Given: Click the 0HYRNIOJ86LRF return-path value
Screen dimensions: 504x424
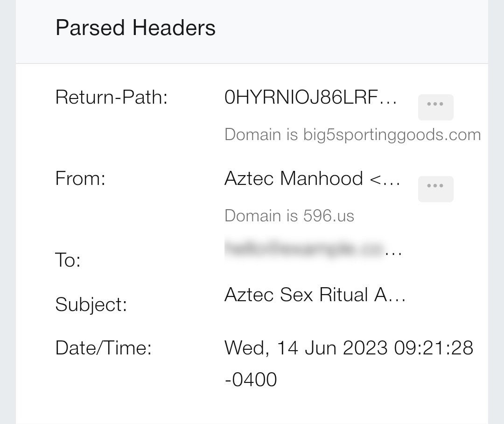Looking at the screenshot, I should pyautogui.click(x=310, y=98).
